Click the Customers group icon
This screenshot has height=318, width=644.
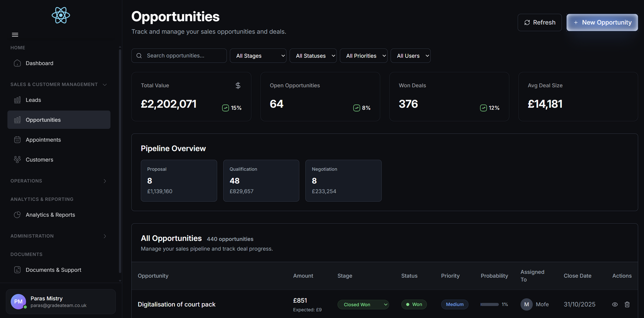(17, 159)
